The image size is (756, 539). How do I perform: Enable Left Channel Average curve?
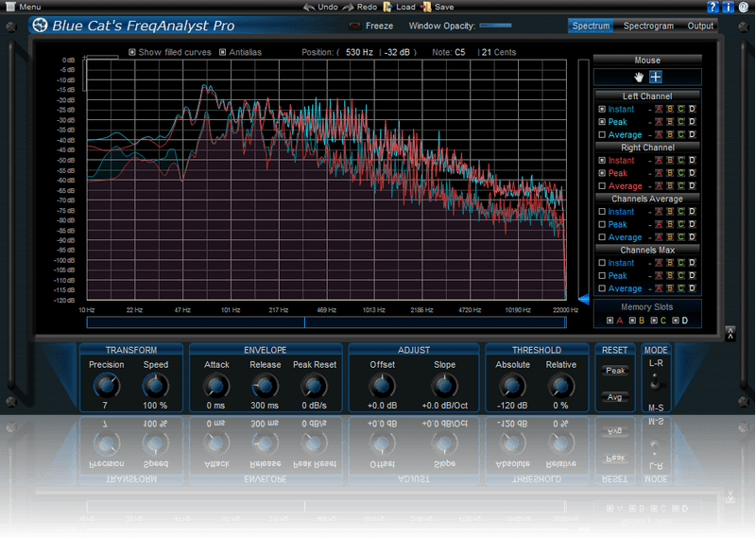point(602,134)
